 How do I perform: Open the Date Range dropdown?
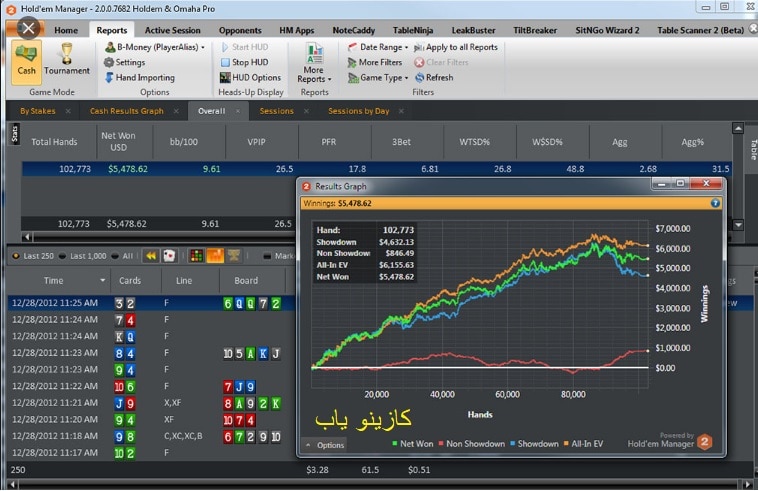pyautogui.click(x=378, y=47)
